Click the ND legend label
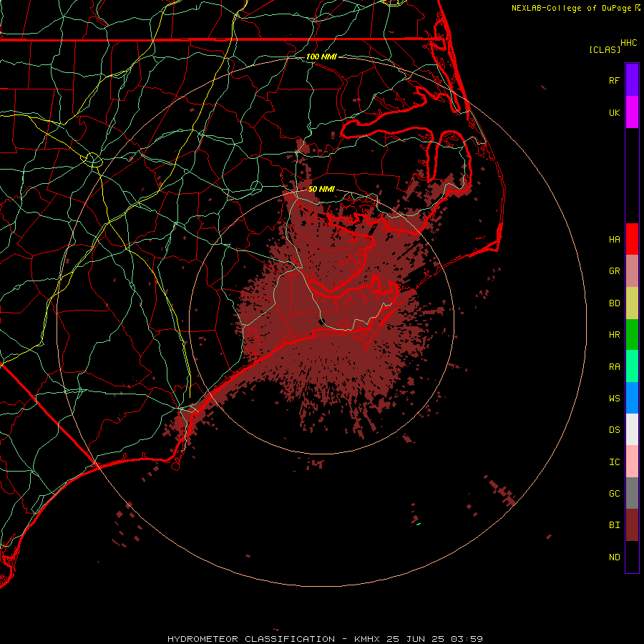644x644 pixels. coord(615,557)
